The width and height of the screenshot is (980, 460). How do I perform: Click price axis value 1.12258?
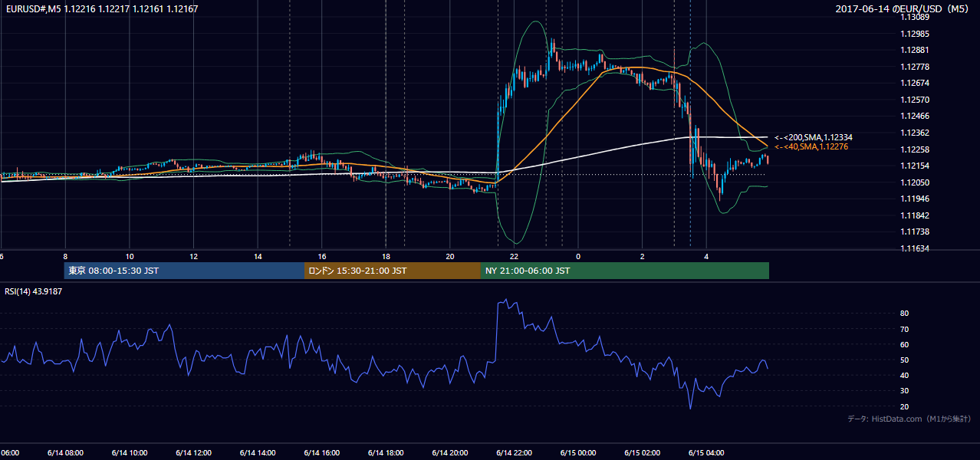915,149
